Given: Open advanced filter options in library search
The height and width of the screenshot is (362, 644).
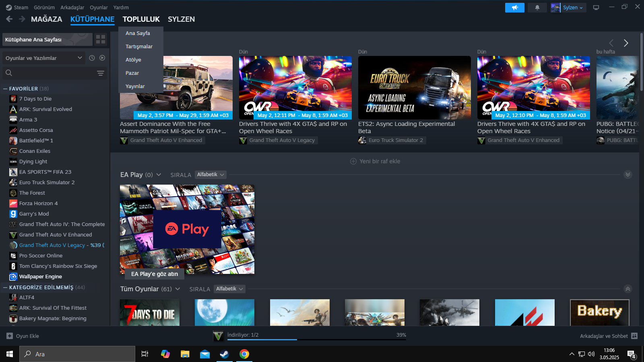Looking at the screenshot, I should 101,73.
